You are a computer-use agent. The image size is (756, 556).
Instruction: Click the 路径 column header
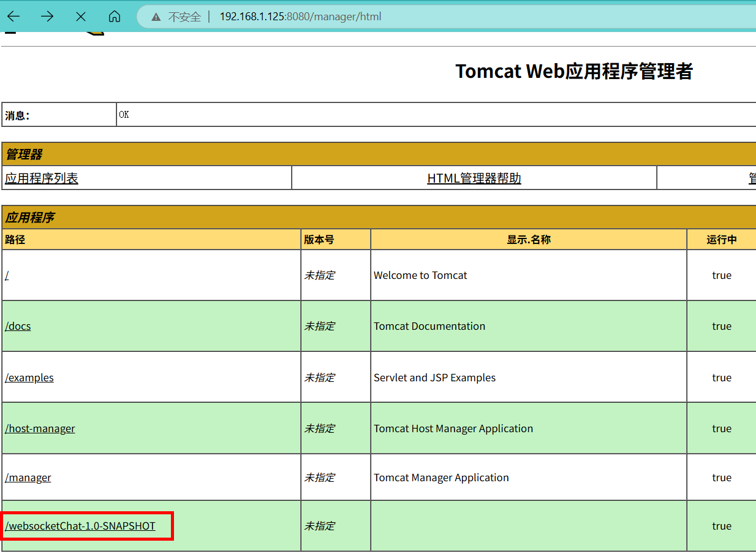(x=15, y=240)
